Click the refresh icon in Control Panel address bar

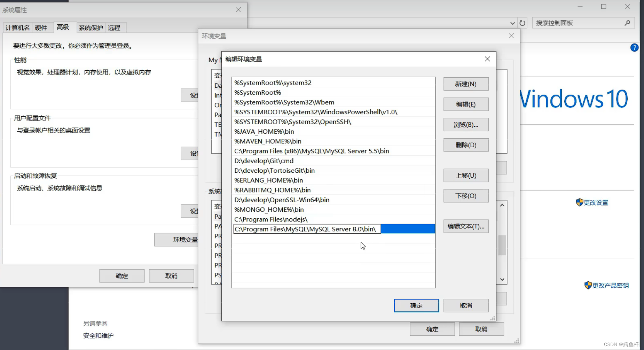point(522,23)
